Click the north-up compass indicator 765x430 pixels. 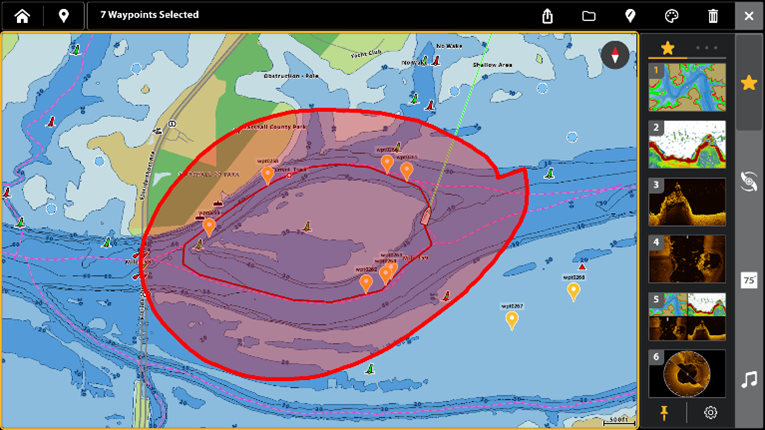(614, 55)
